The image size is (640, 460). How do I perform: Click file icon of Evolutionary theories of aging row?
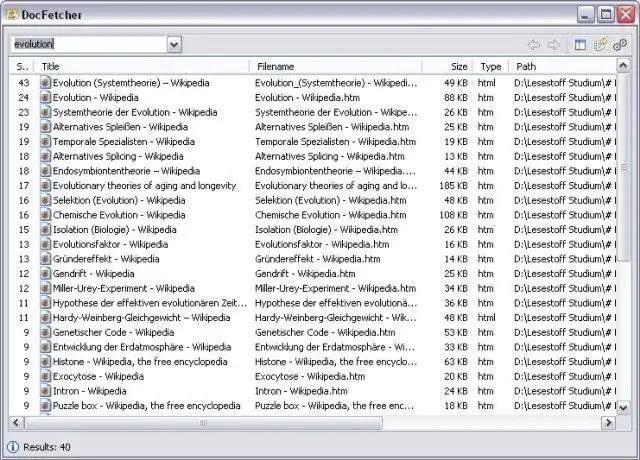[x=45, y=186]
